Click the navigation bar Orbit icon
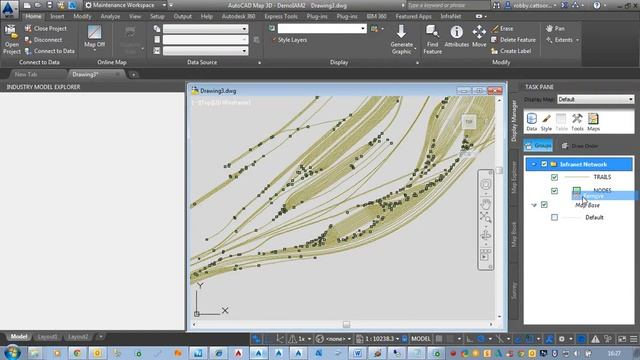Image resolution: width=640 pixels, height=360 pixels. coord(485,236)
